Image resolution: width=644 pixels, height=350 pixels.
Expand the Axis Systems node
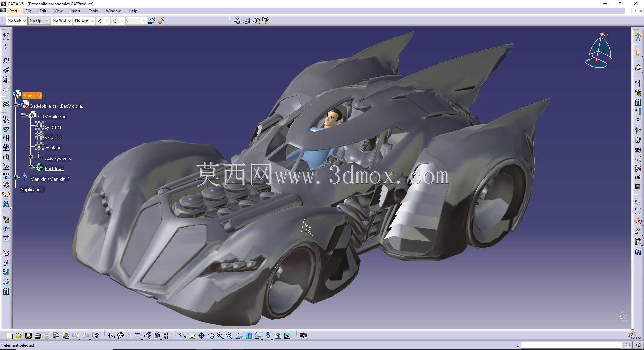click(x=31, y=157)
